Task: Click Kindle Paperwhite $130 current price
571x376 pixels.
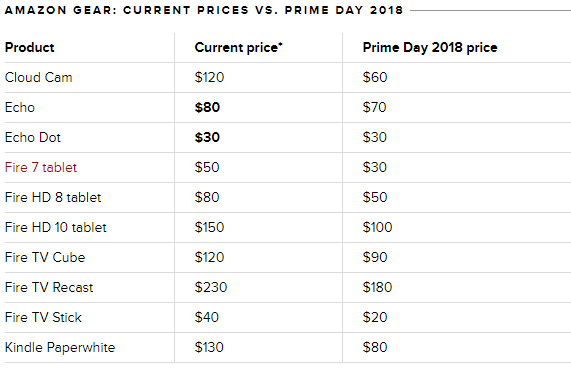Action: coord(209,347)
